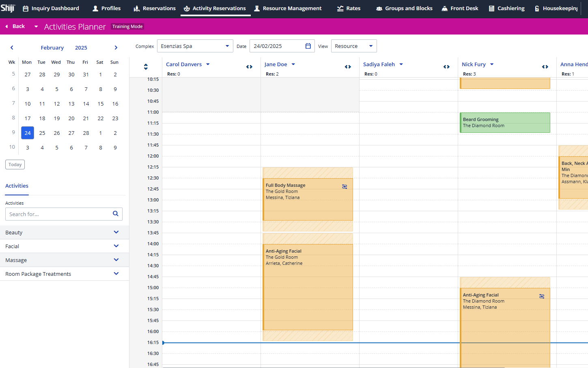Go to previous month in calendar

[x=12, y=48]
